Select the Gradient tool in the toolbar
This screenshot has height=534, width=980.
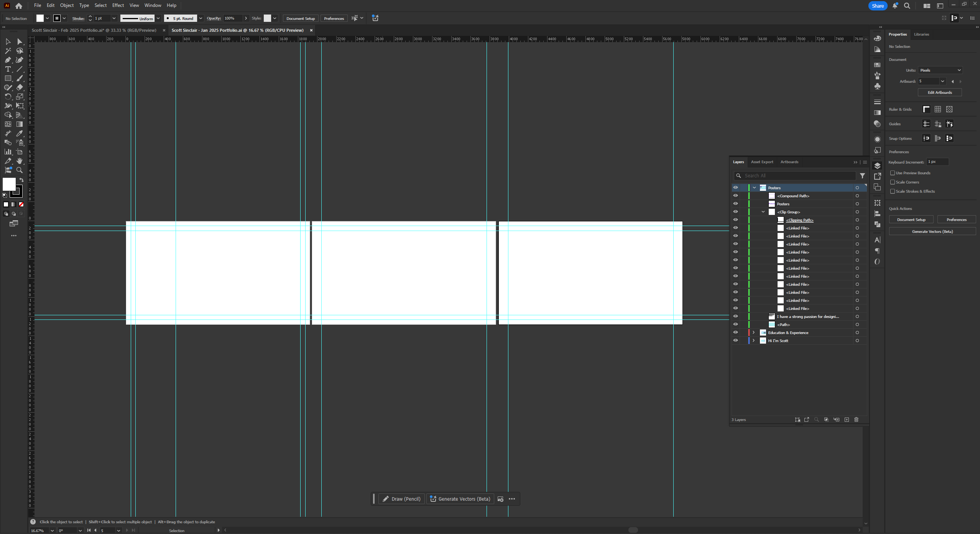(x=19, y=124)
